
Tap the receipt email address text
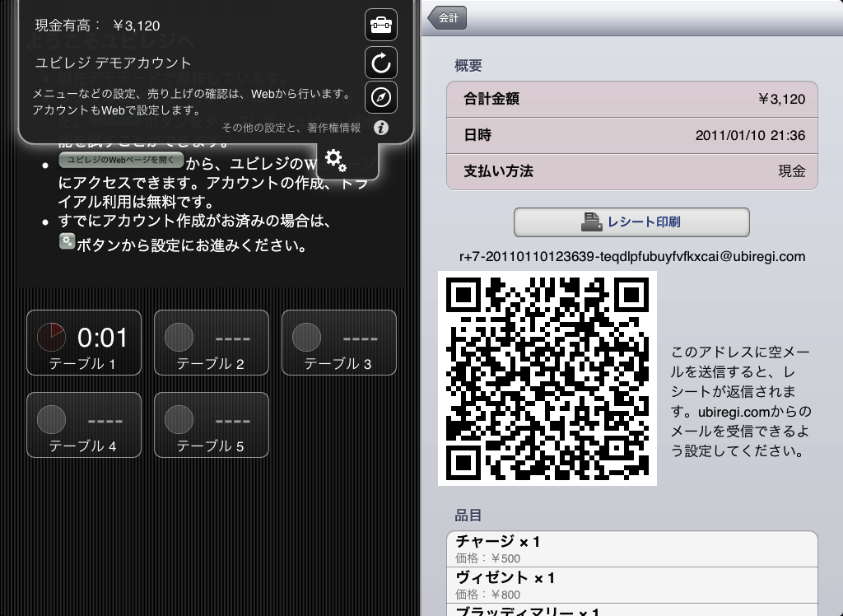[632, 257]
